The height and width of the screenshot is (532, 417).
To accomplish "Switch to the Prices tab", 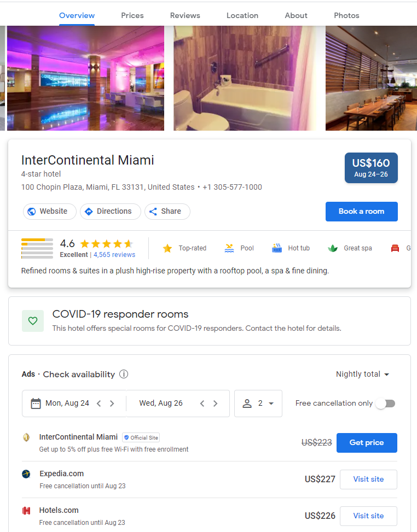I will [132, 15].
